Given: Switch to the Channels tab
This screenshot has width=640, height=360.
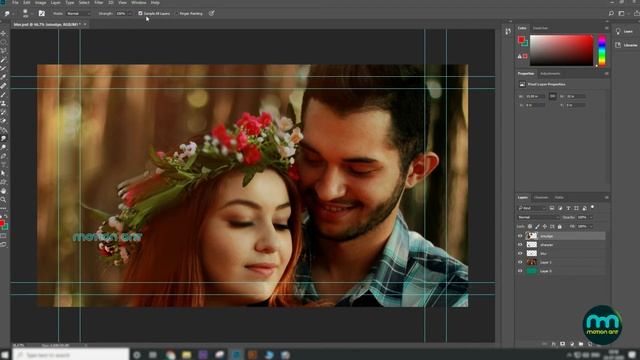Looking at the screenshot, I should click(x=541, y=198).
